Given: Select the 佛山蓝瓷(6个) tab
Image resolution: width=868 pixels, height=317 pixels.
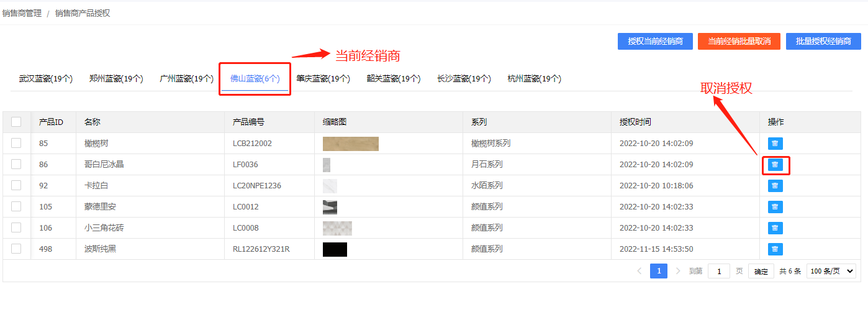Looking at the screenshot, I should click(x=255, y=79).
